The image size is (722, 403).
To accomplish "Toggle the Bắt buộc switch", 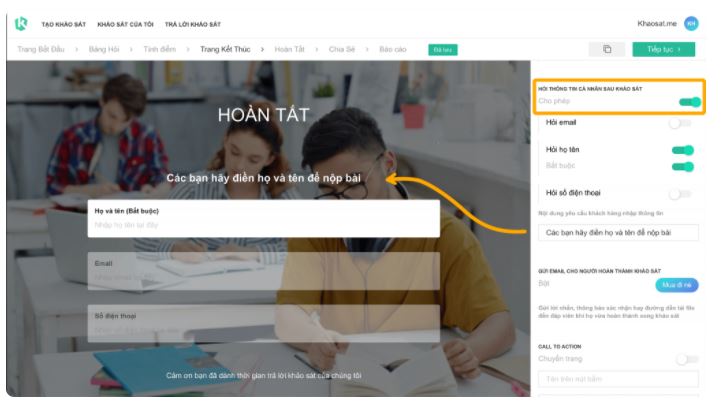I will 682,166.
